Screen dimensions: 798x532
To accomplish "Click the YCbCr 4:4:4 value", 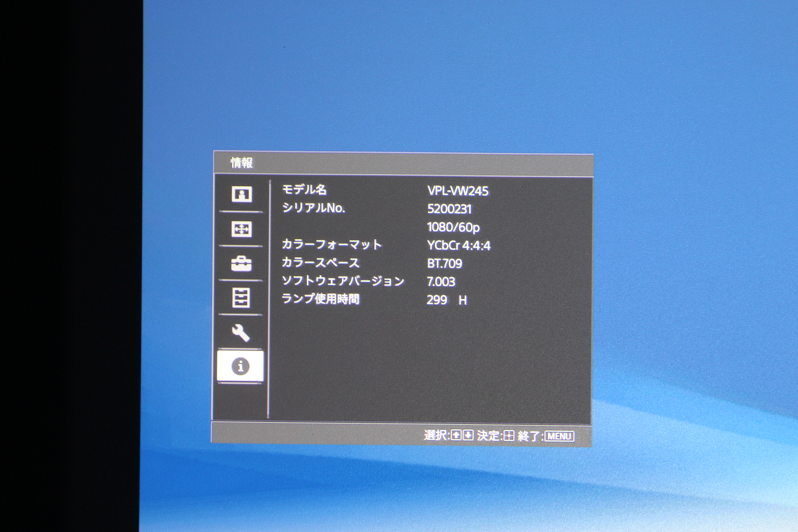I will [x=459, y=246].
